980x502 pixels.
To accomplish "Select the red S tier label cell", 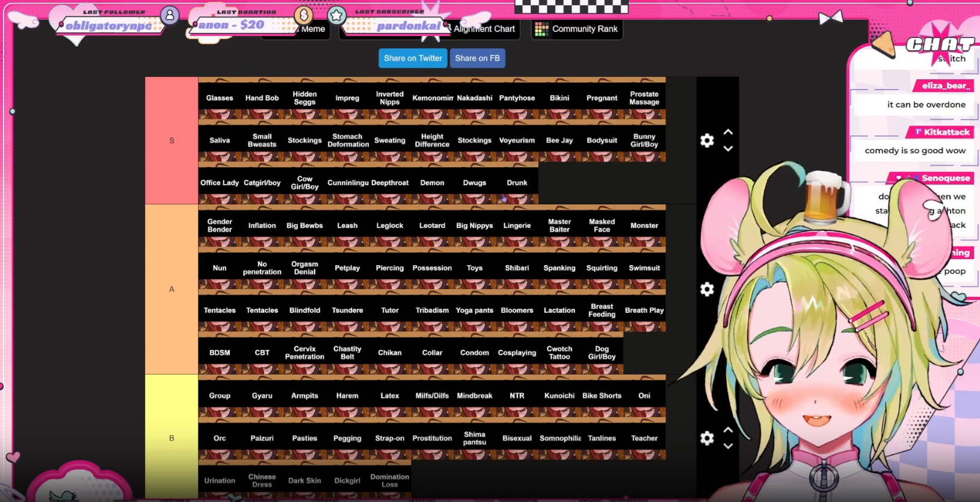I will [x=171, y=141].
